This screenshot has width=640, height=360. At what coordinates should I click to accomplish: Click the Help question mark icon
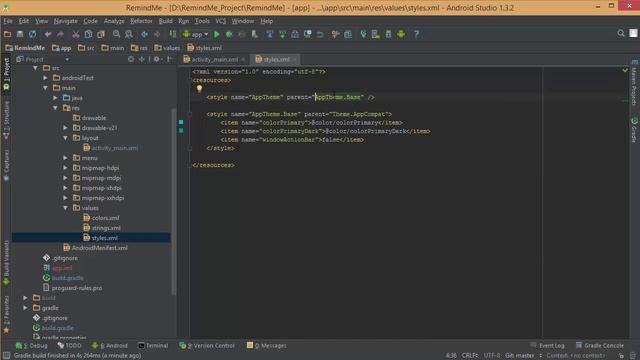pyautogui.click(x=416, y=34)
